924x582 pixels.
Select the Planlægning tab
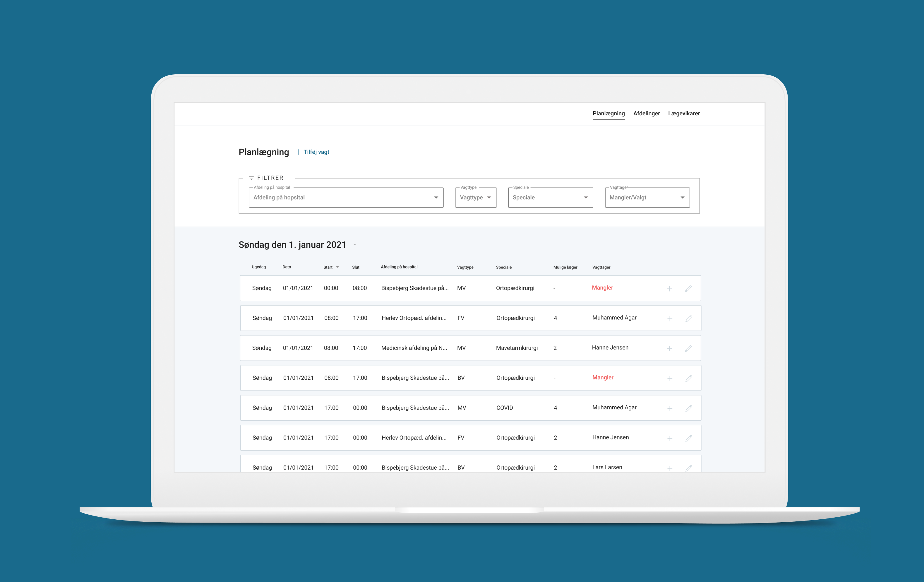pos(608,113)
